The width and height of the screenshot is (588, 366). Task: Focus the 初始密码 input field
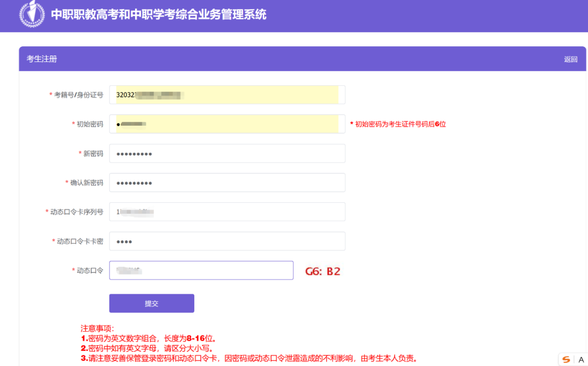tap(227, 124)
